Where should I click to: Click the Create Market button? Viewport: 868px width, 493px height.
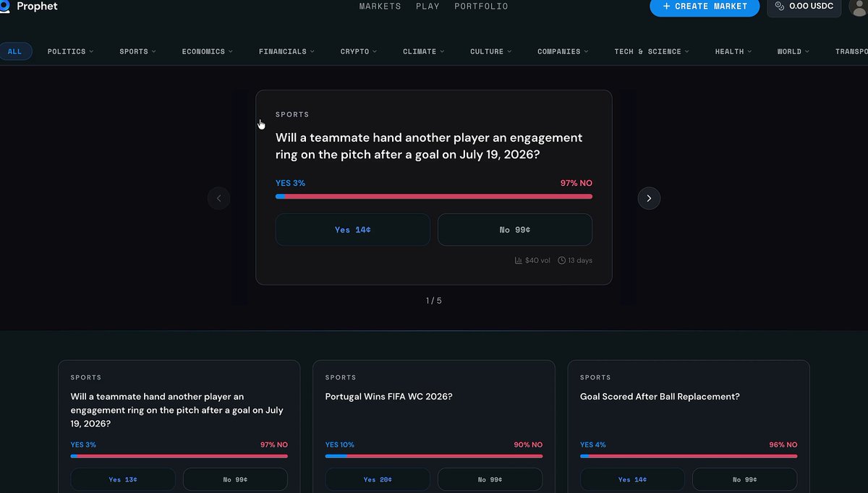705,7
